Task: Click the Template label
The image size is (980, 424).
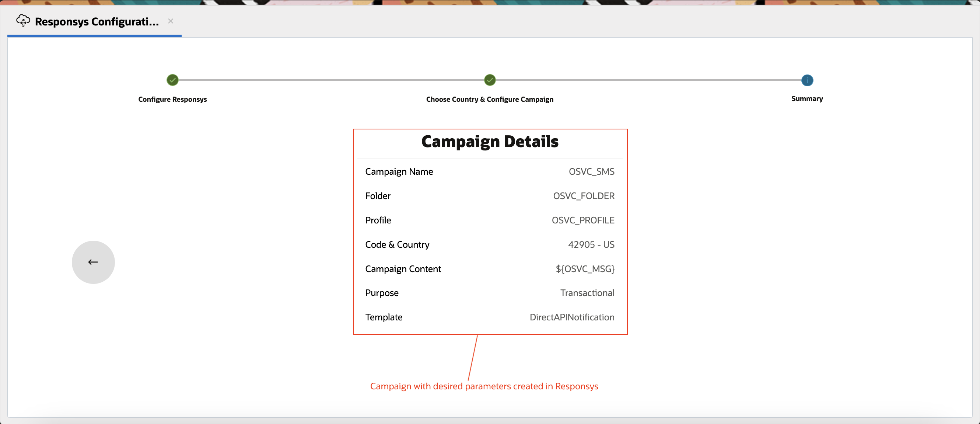Action: coord(384,317)
